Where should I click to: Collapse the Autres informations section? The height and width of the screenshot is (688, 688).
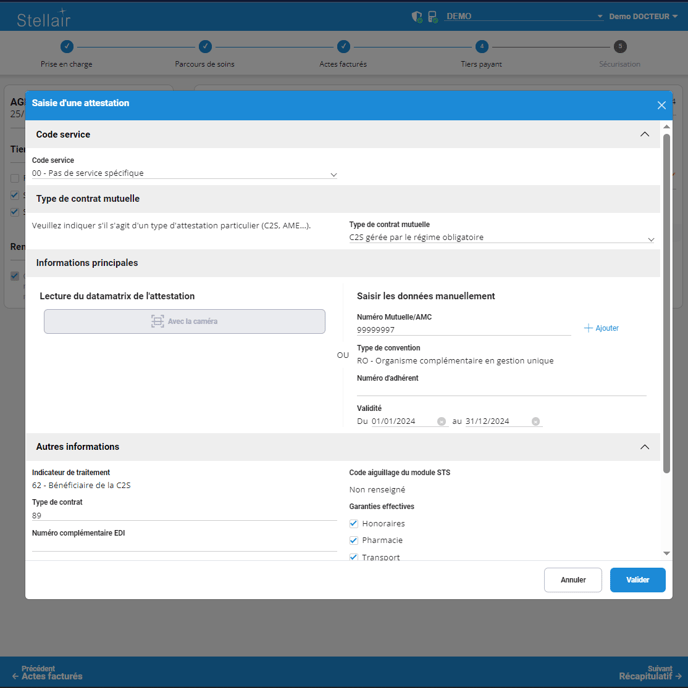(644, 447)
